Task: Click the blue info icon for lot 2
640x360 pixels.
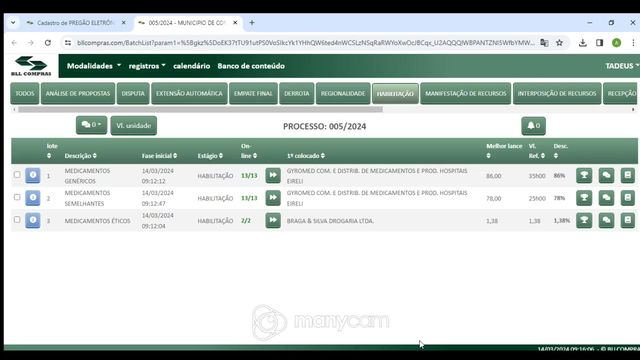Action: click(x=33, y=198)
